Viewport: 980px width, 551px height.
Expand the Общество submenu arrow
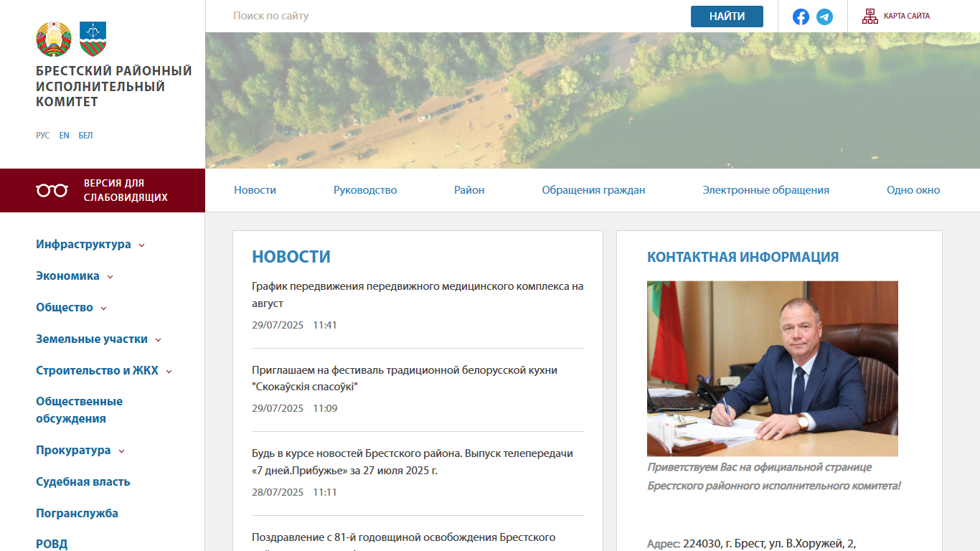103,309
